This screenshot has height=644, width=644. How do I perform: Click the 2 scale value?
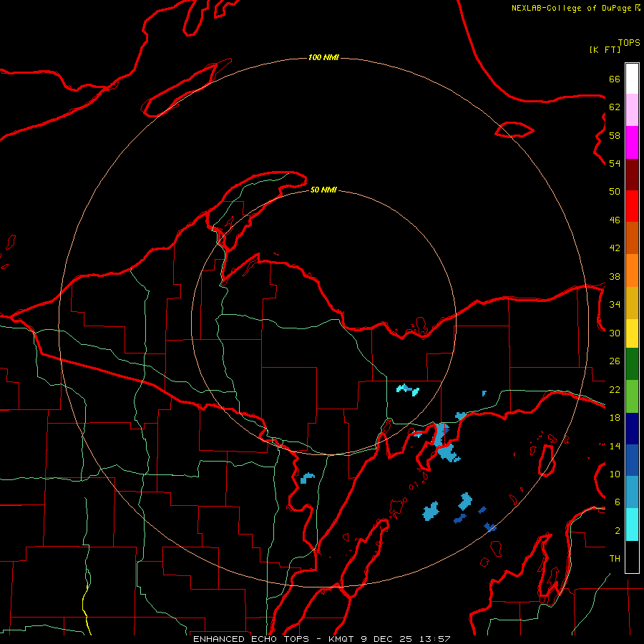tap(617, 531)
